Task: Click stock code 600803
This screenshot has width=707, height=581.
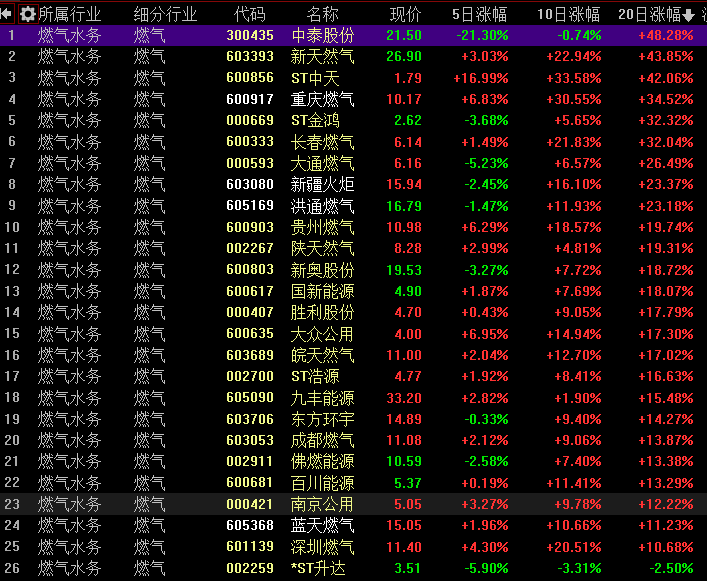Action: pos(250,270)
